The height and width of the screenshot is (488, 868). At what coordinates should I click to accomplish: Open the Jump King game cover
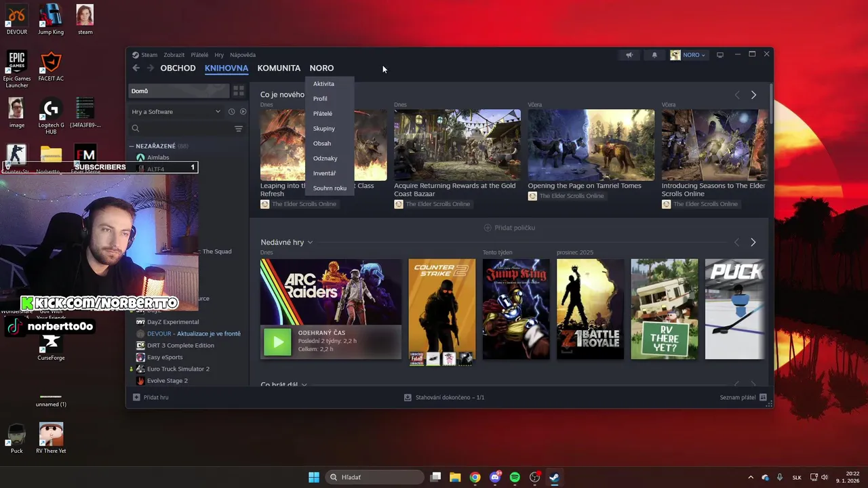[516, 309]
